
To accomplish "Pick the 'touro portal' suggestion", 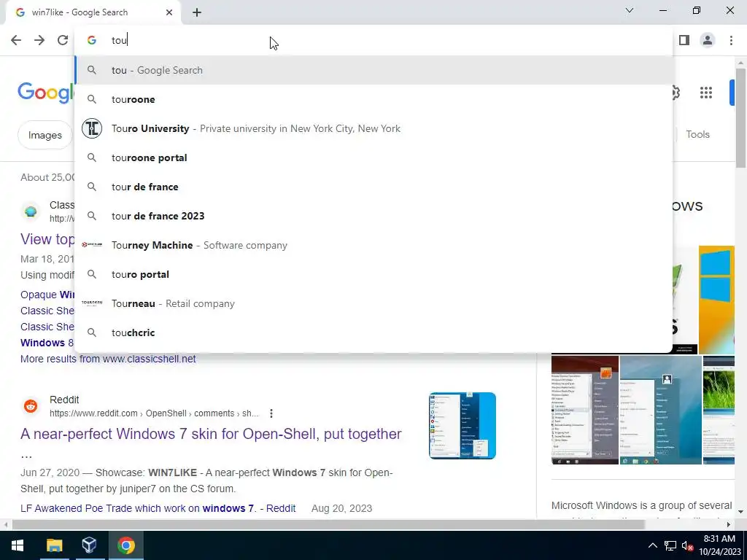I will click(x=373, y=274).
